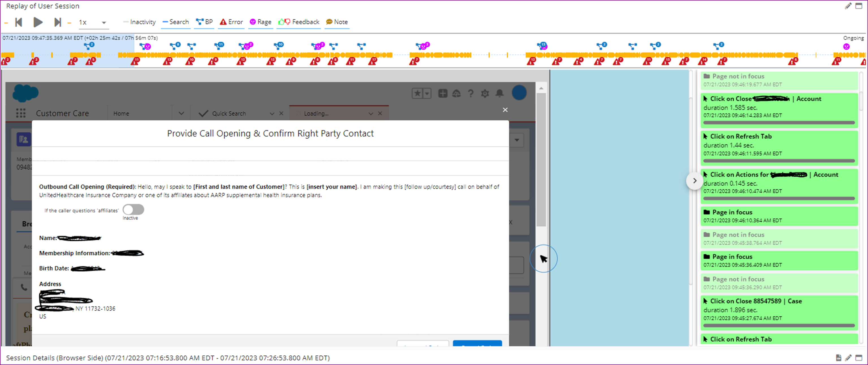Screen dimensions: 868x365
Task: Close the Call Opening dialog with the X
Action: tap(505, 110)
